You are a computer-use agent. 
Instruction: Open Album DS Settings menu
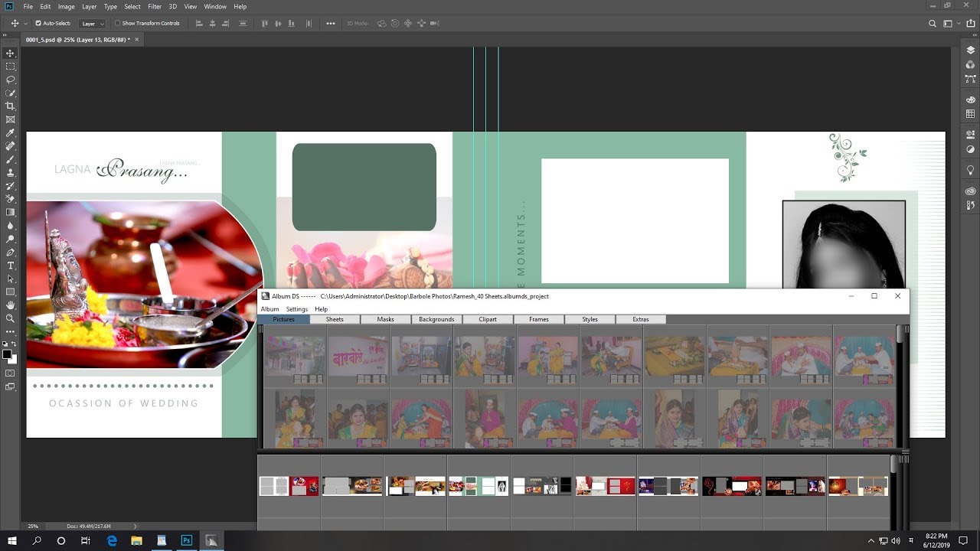click(x=297, y=309)
